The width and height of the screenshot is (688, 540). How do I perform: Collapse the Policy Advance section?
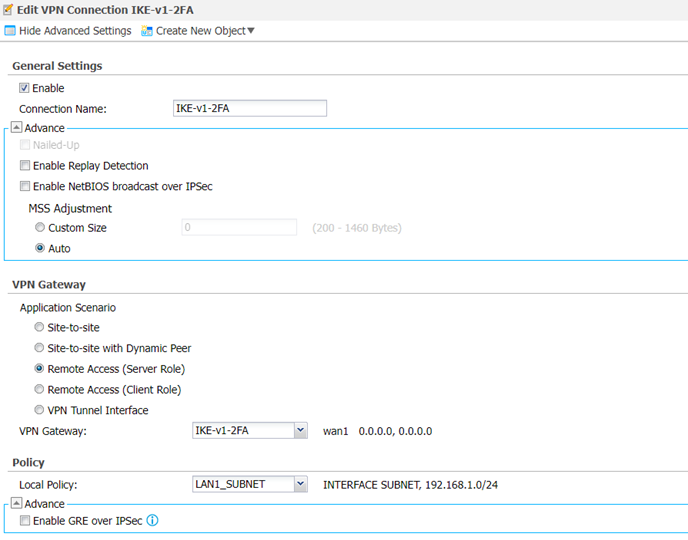[x=16, y=504]
